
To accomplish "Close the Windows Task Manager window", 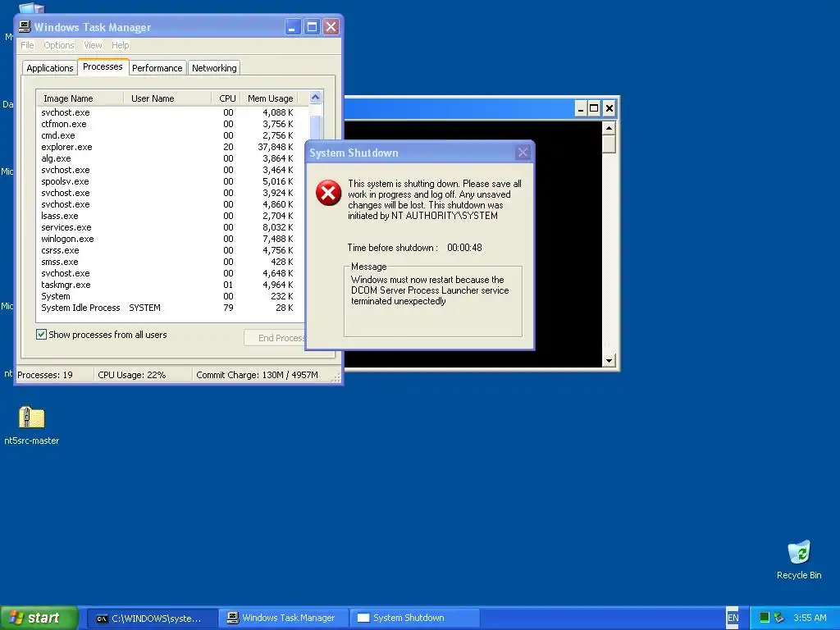I will pyautogui.click(x=331, y=27).
